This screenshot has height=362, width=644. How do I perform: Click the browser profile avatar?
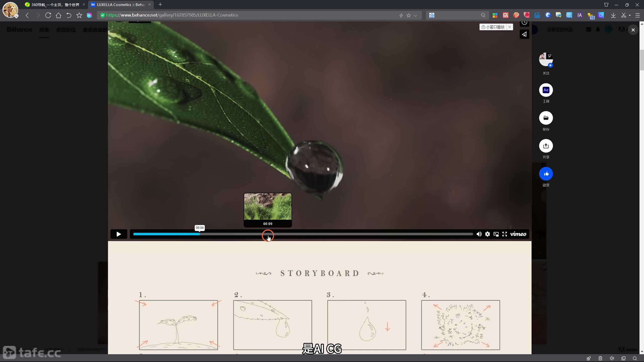[10, 10]
